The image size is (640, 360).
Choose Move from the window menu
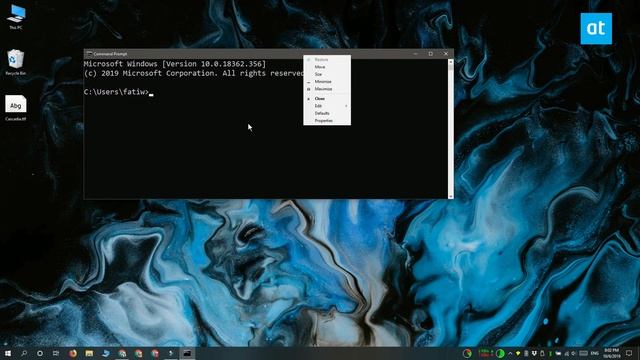click(327, 67)
